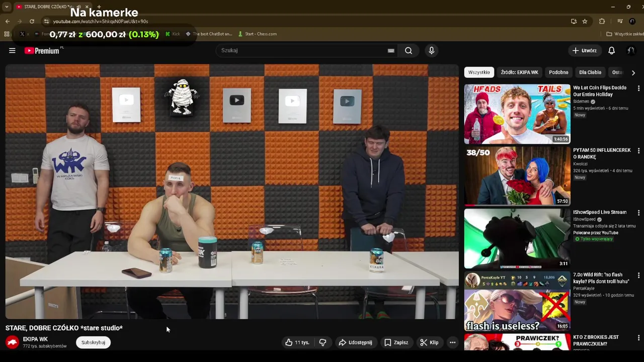Open a new browser tab

(x=99, y=7)
